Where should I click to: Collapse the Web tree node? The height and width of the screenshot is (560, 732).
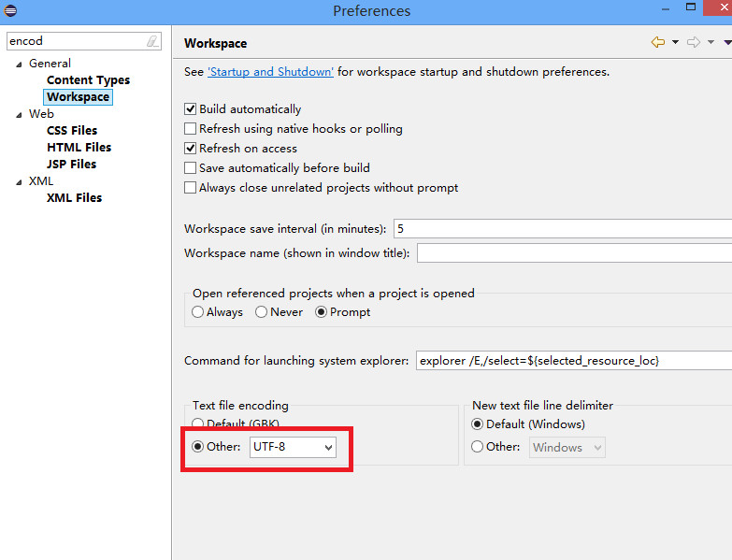(19, 115)
